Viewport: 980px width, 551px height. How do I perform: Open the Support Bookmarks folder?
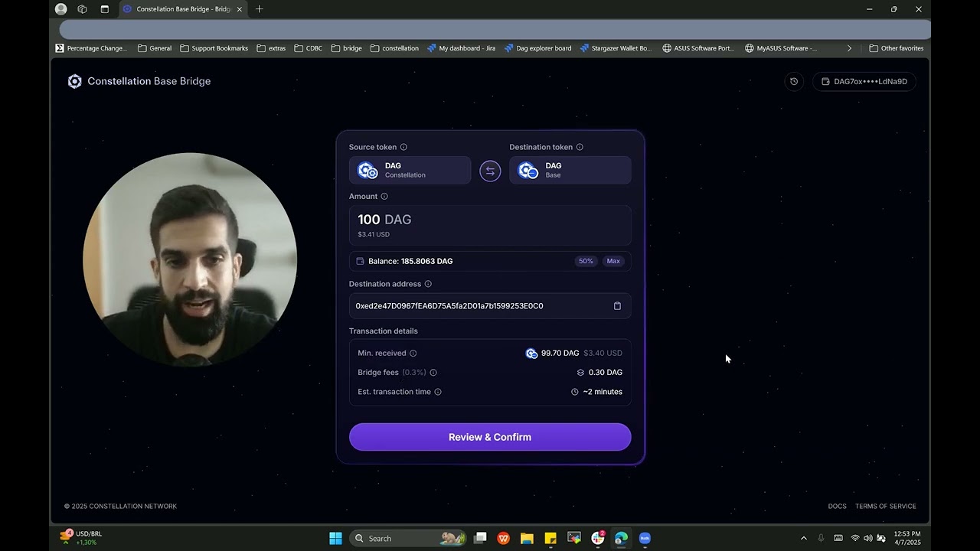click(x=214, y=48)
